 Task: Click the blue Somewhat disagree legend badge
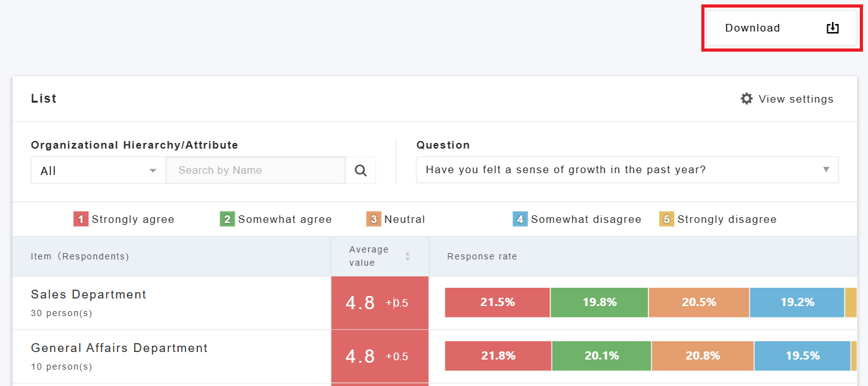click(x=520, y=219)
